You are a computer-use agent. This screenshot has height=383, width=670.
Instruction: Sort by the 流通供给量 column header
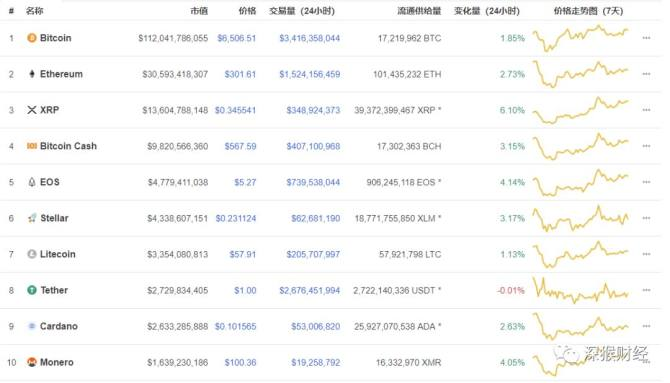[x=419, y=11]
